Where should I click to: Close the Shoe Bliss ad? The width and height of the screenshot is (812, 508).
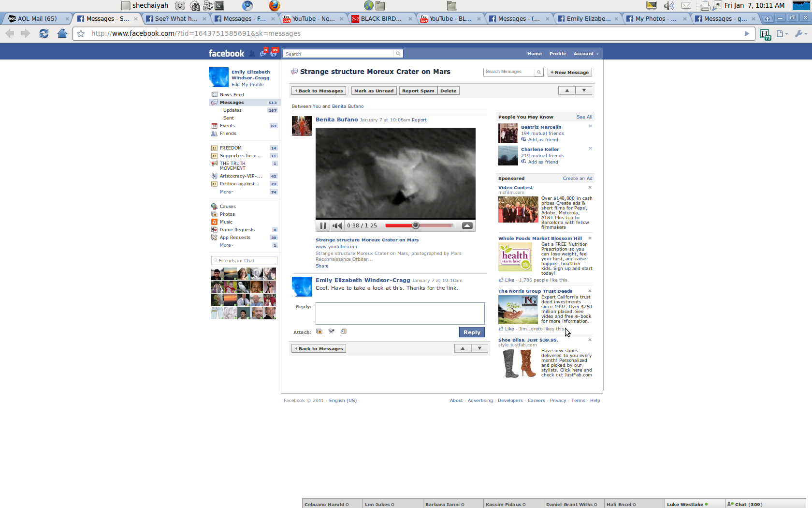coord(590,340)
